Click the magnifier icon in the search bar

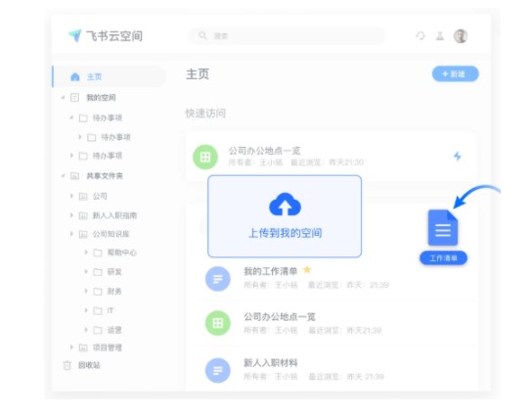coord(202,35)
